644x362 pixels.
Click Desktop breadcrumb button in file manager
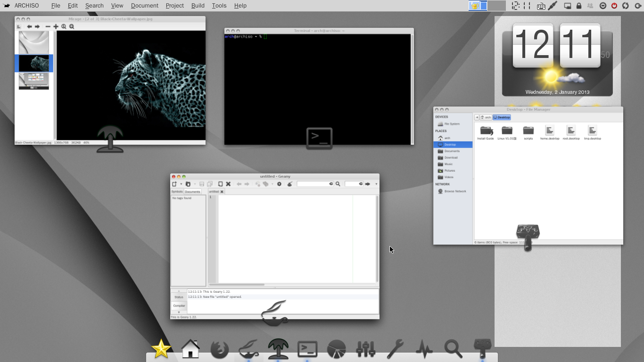pos(502,117)
